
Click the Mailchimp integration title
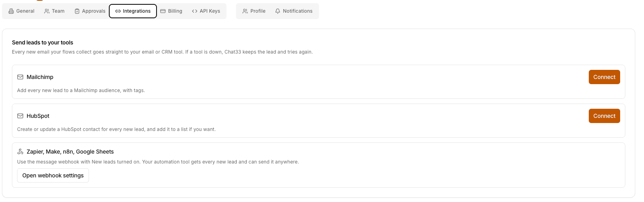[x=40, y=77]
